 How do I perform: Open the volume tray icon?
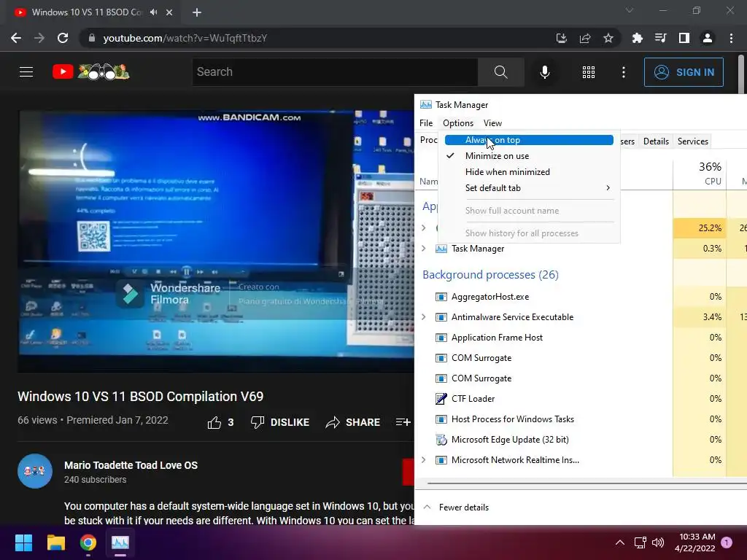coord(658,542)
